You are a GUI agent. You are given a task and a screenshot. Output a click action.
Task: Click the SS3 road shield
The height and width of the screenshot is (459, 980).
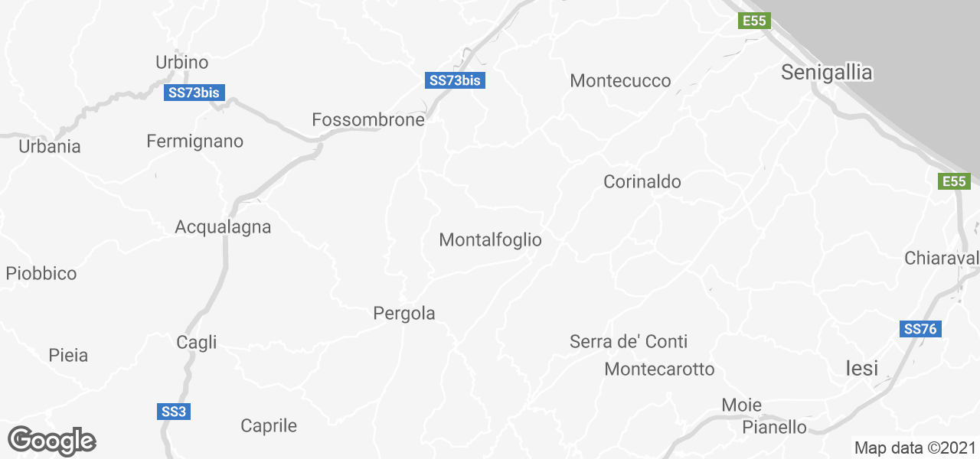pos(175,412)
